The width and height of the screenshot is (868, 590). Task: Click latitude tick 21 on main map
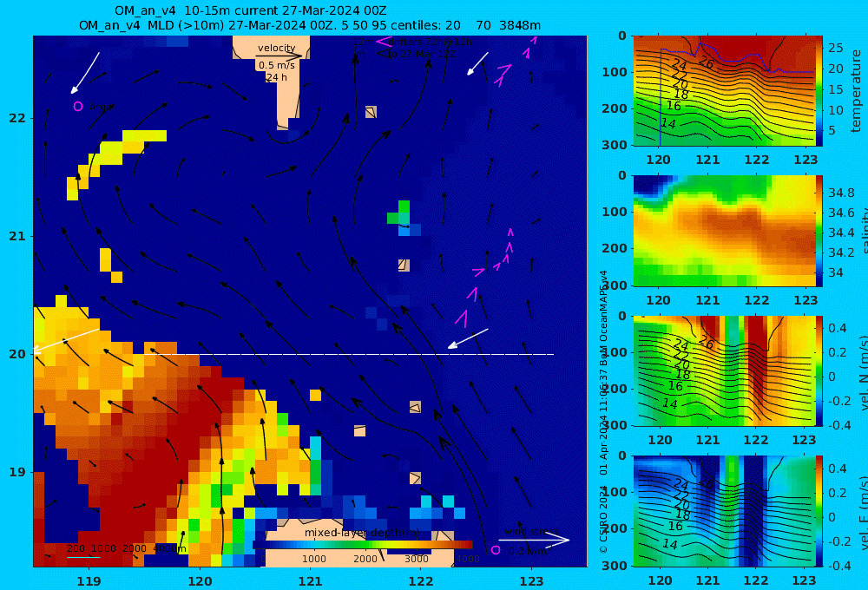pyautogui.click(x=17, y=236)
